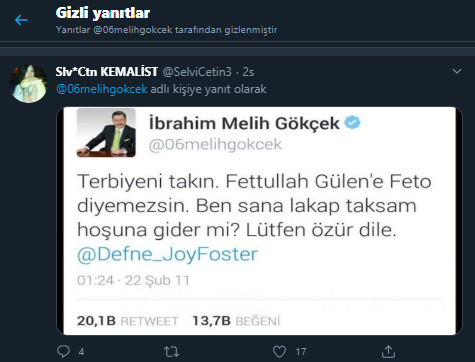
Task: Click Melih Gökçek's photo in embedded image
Action: 106,132
